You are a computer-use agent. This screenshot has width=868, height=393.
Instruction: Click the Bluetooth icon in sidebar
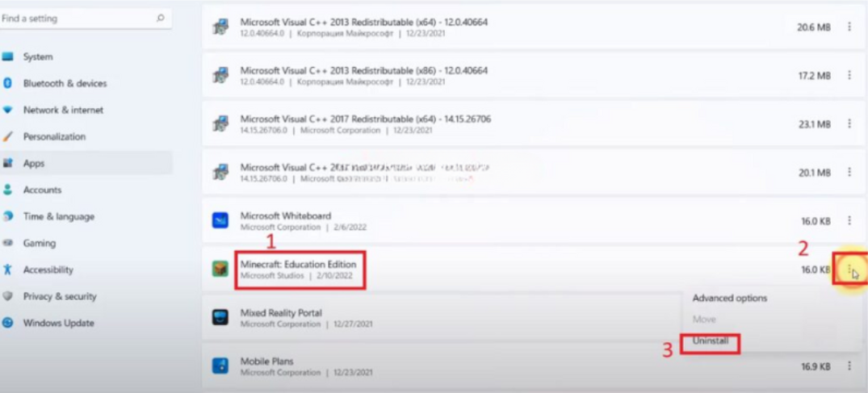pos(7,83)
